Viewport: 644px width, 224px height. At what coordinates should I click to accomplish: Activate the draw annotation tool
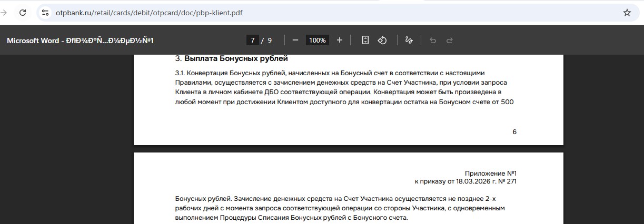pyautogui.click(x=409, y=40)
